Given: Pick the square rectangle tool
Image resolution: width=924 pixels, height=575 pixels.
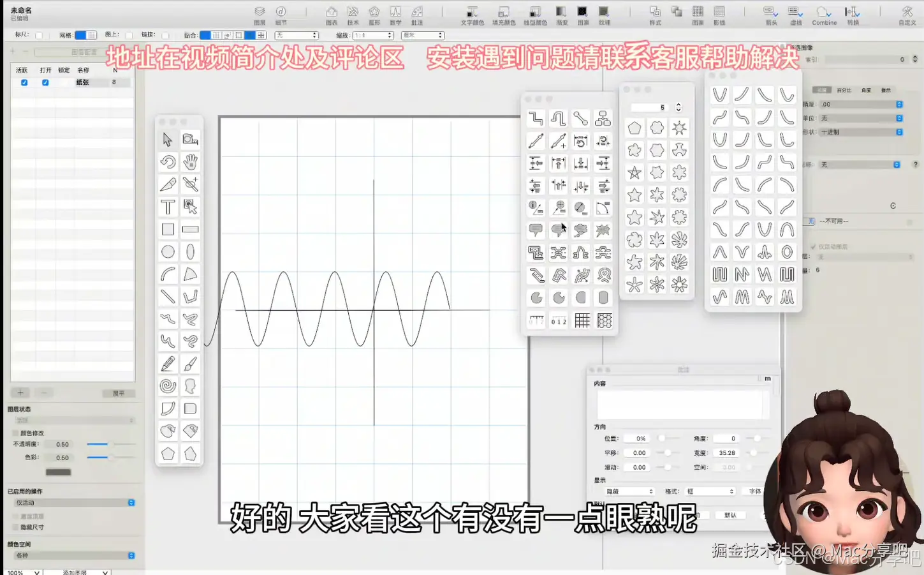Looking at the screenshot, I should [x=168, y=229].
